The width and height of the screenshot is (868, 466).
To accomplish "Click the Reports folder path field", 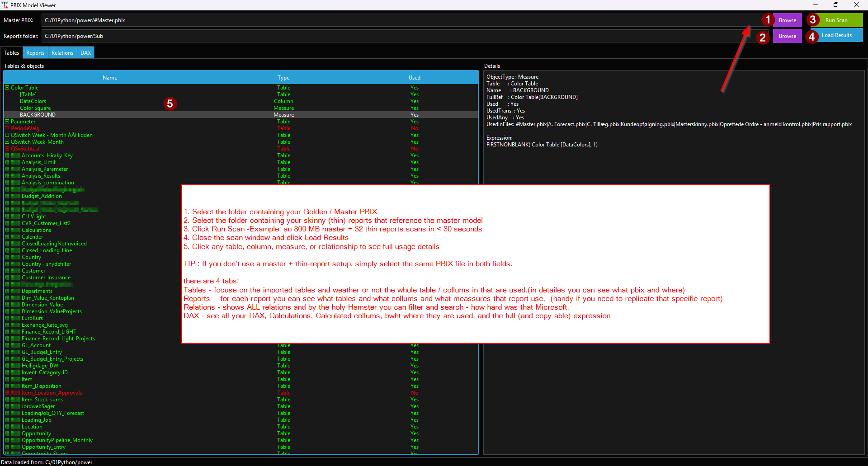I will point(405,36).
